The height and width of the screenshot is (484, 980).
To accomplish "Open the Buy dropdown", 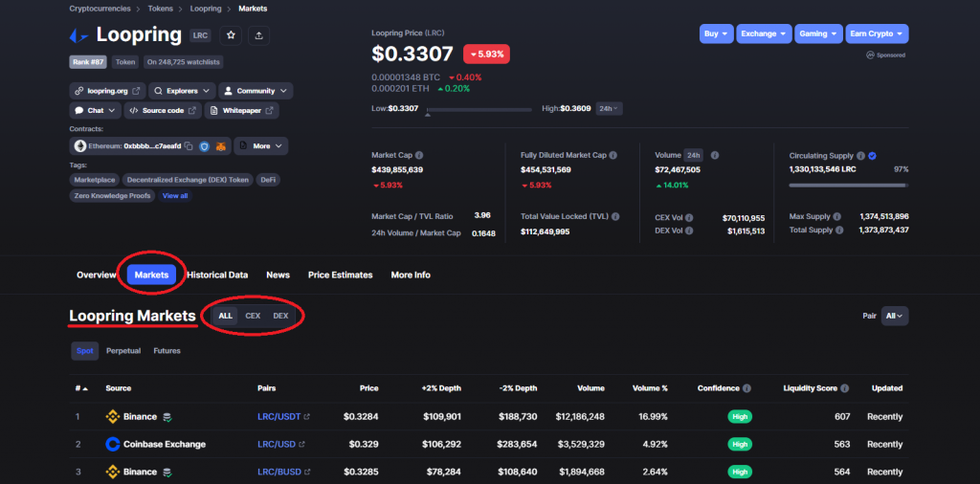I will pos(716,33).
